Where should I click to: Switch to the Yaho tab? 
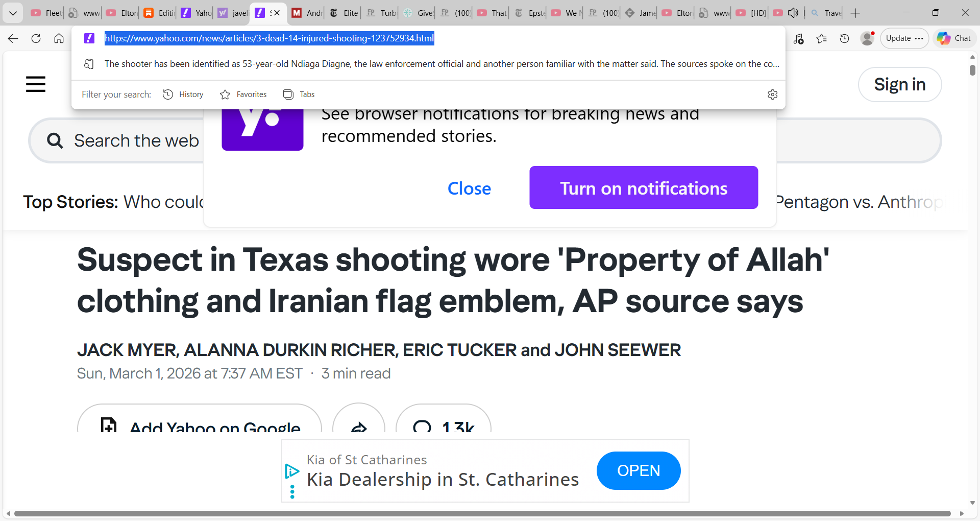[x=196, y=13]
